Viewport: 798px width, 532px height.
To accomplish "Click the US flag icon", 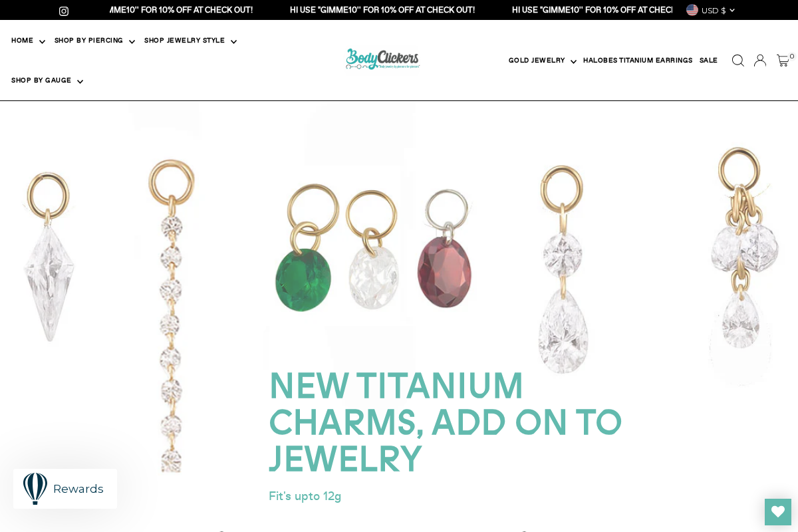I will coord(692,10).
